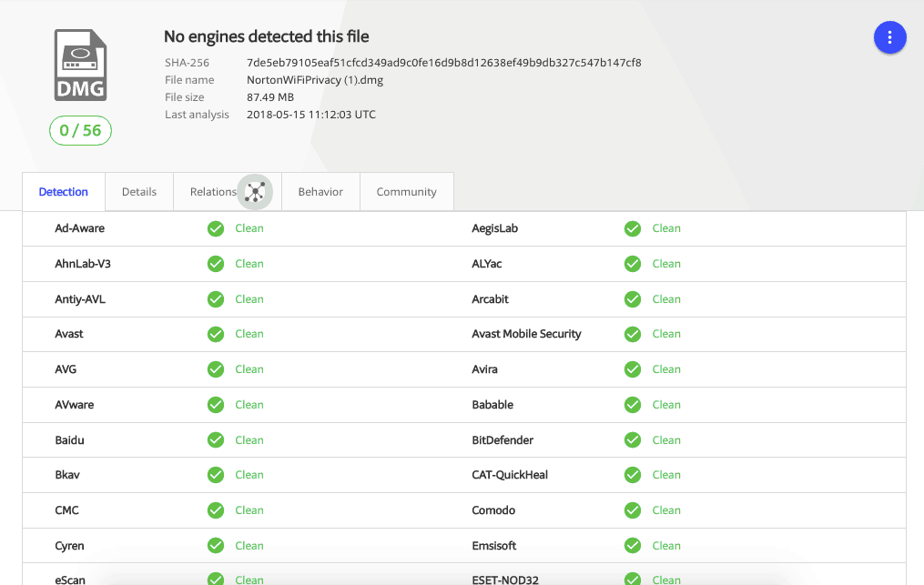Click the SHA-256 field label
Screen dimensions: 924x585
[x=187, y=63]
